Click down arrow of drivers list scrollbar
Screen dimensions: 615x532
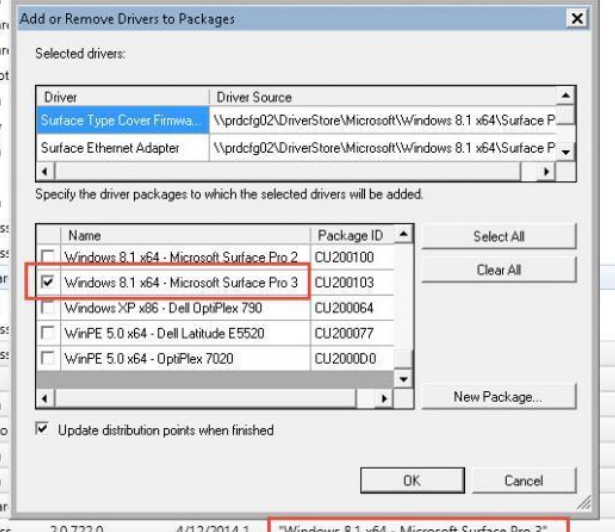coord(566,152)
